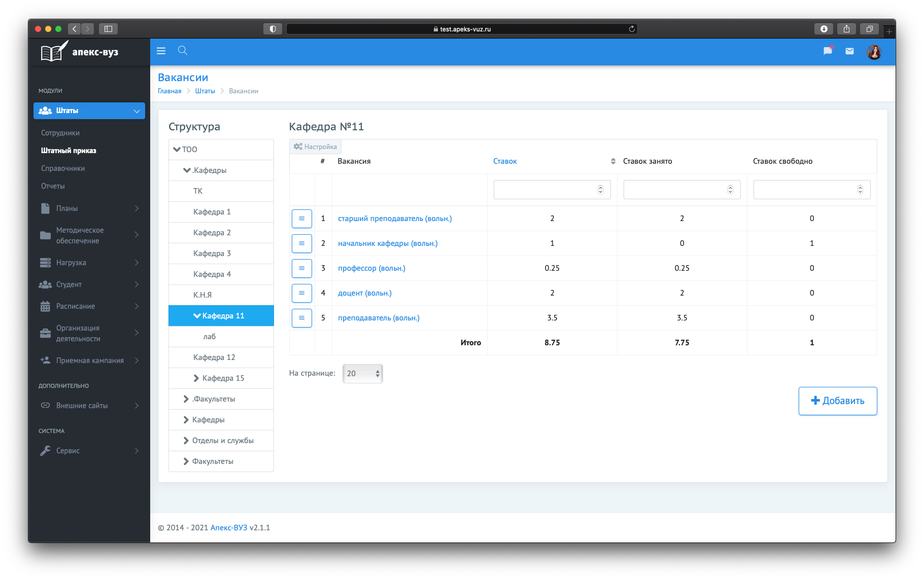The image size is (924, 580).
Task: Open Сотрудники submenu item
Action: pos(60,133)
